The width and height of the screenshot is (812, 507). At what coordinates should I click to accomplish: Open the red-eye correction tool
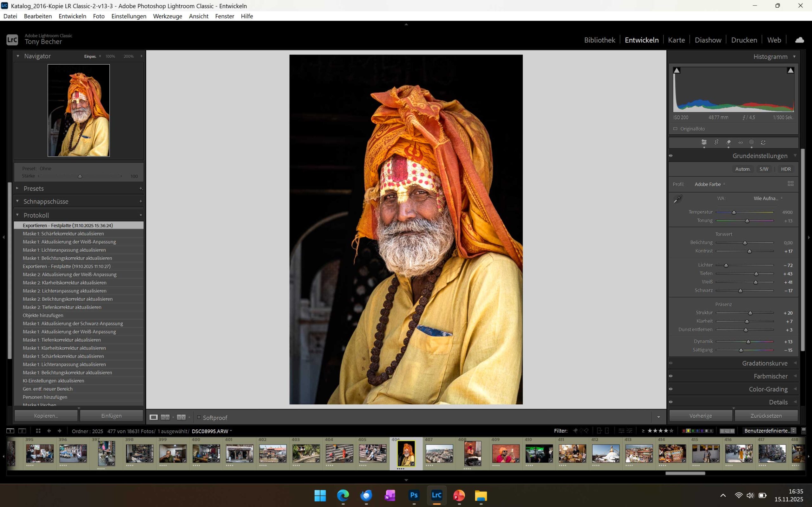(740, 142)
